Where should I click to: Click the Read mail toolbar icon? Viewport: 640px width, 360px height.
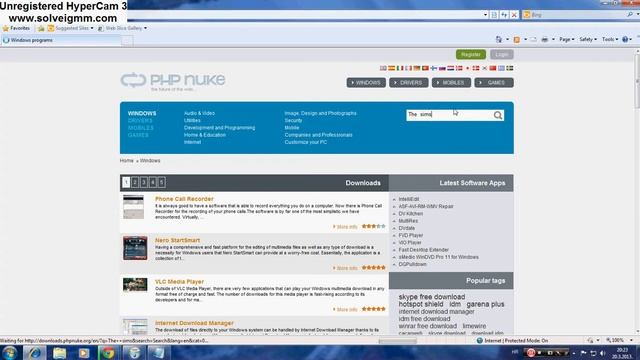click(533, 39)
